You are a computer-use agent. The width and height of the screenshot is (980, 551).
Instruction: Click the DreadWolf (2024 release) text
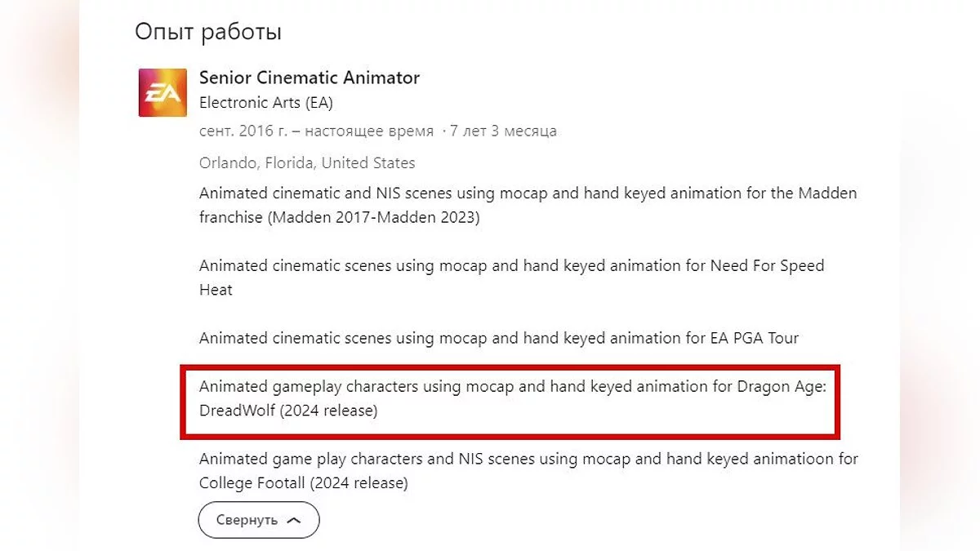click(287, 411)
